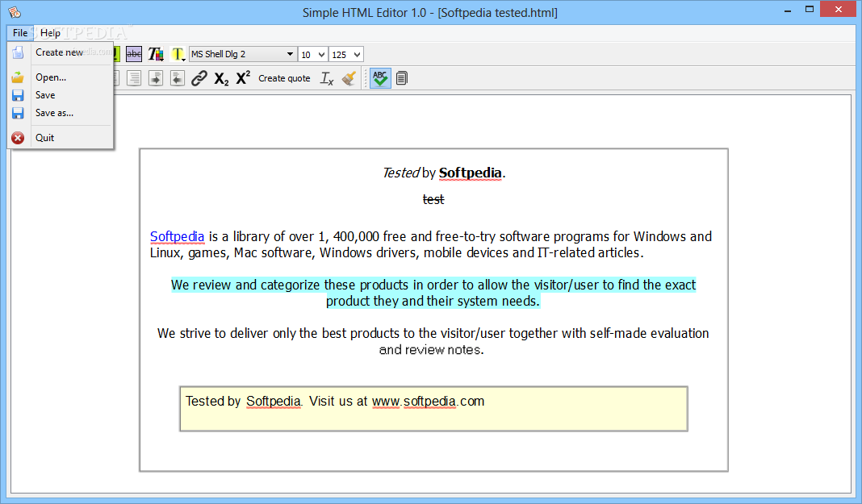The height and width of the screenshot is (504, 862).
Task: Click the highlighted We review and categorize paragraph
Action: (433, 293)
